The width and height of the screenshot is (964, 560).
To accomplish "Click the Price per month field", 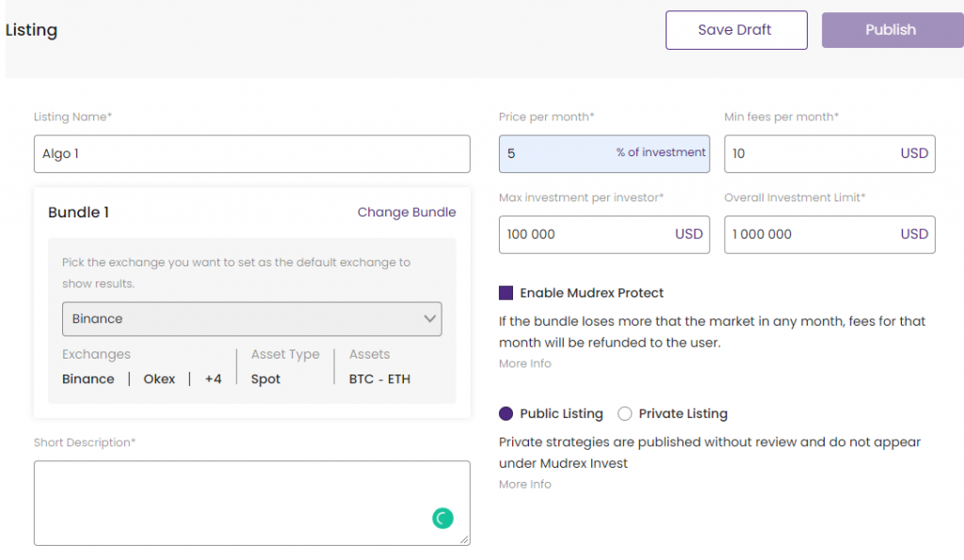I will pos(603,153).
